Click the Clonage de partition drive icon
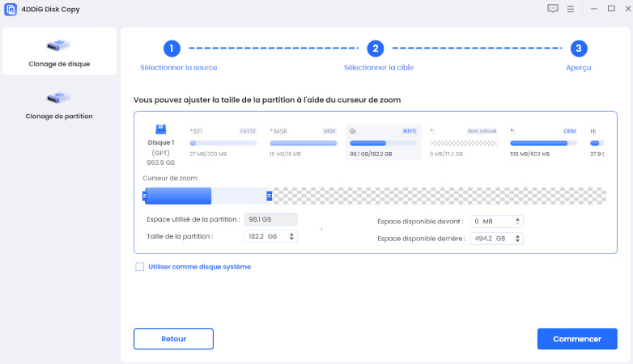Viewport: 633px width, 364px height. coord(58,97)
